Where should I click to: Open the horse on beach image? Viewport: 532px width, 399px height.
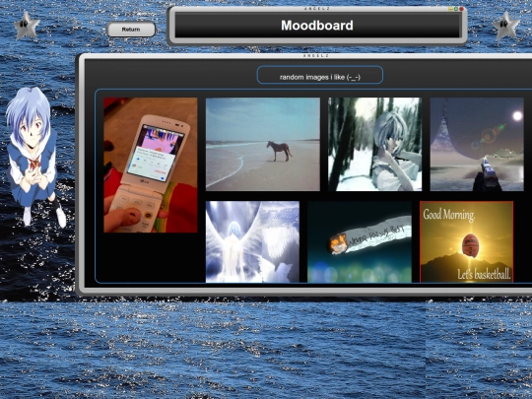tap(263, 144)
